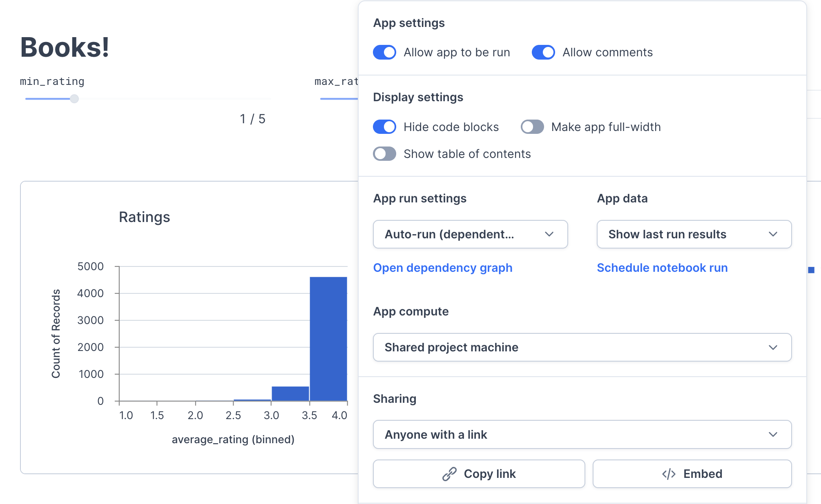821x504 pixels.
Task: Click the Count of Records axis label
Action: tap(56, 334)
